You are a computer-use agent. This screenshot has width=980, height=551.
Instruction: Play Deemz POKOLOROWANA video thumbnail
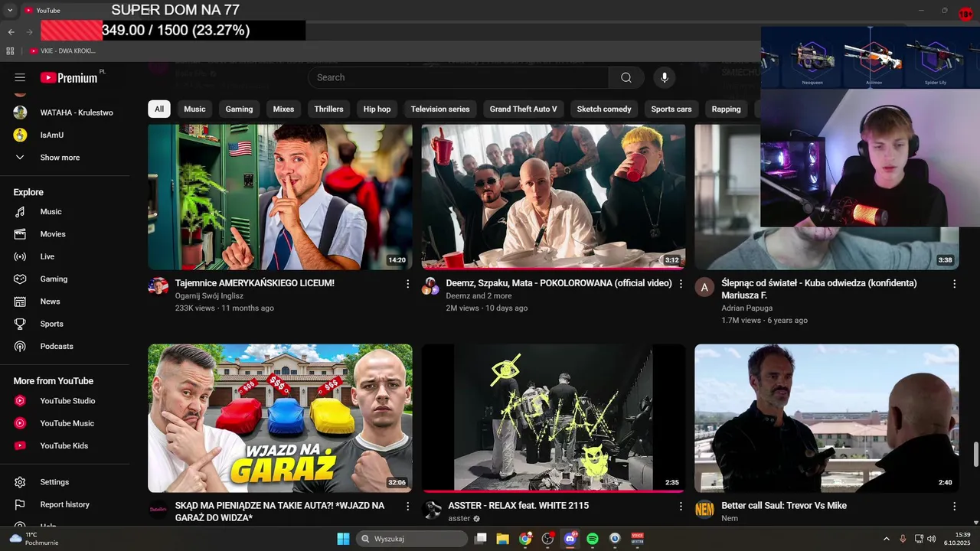554,197
